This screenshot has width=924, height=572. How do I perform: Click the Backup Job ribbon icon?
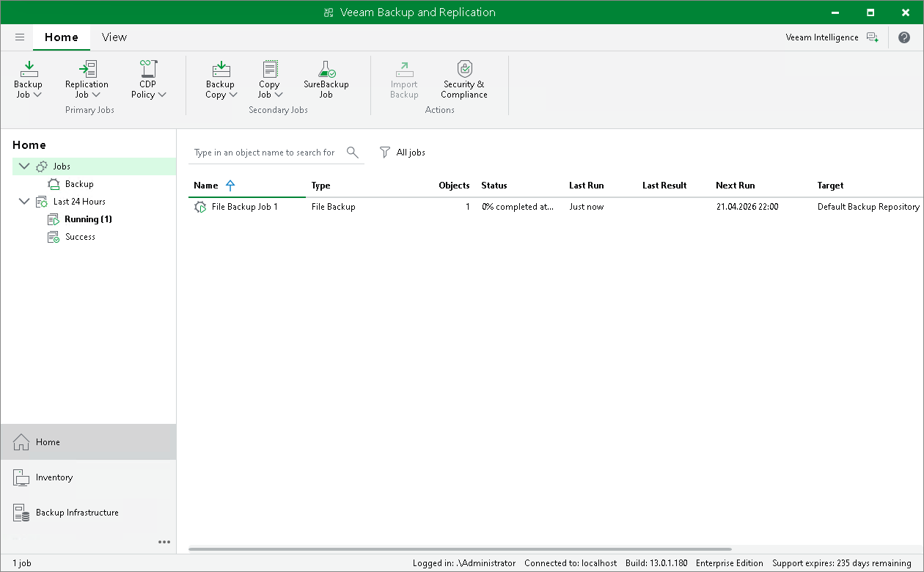coord(29,69)
